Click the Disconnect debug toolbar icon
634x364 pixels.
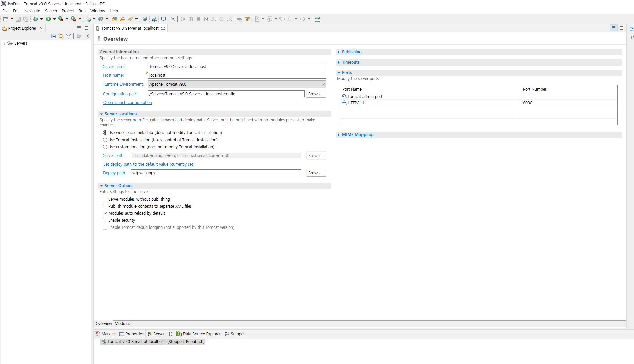(x=206, y=19)
